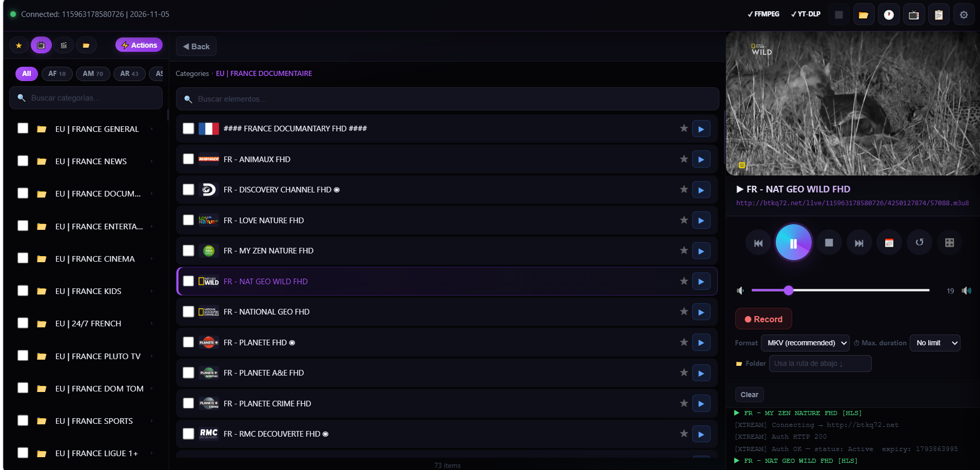Viewport: 980px width, 470px height.
Task: Open the Max. duration dropdown
Action: (934, 343)
